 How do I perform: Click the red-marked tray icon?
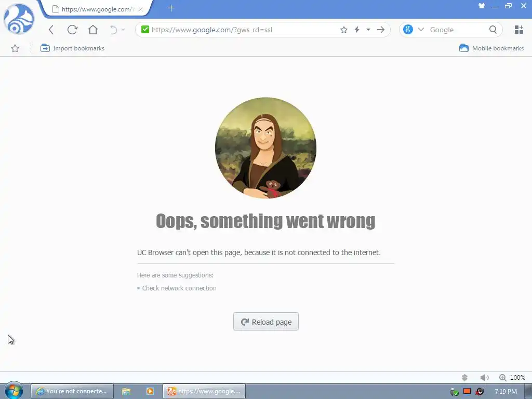[x=480, y=392]
